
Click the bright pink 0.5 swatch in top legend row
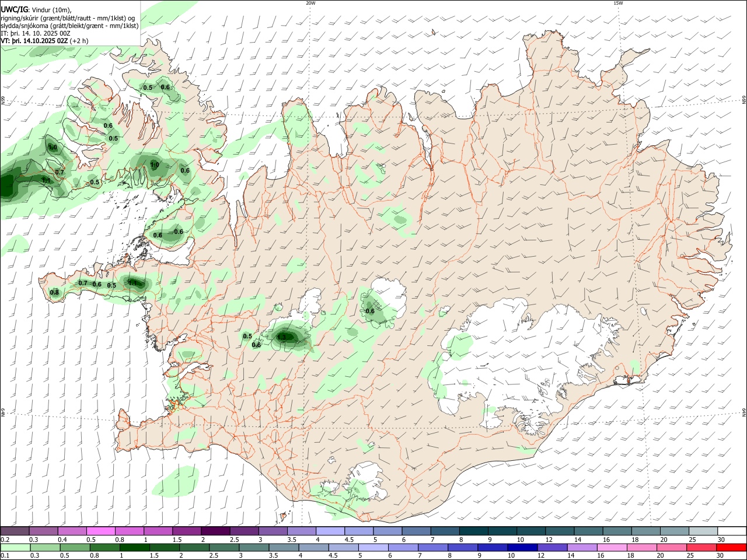[101, 531]
